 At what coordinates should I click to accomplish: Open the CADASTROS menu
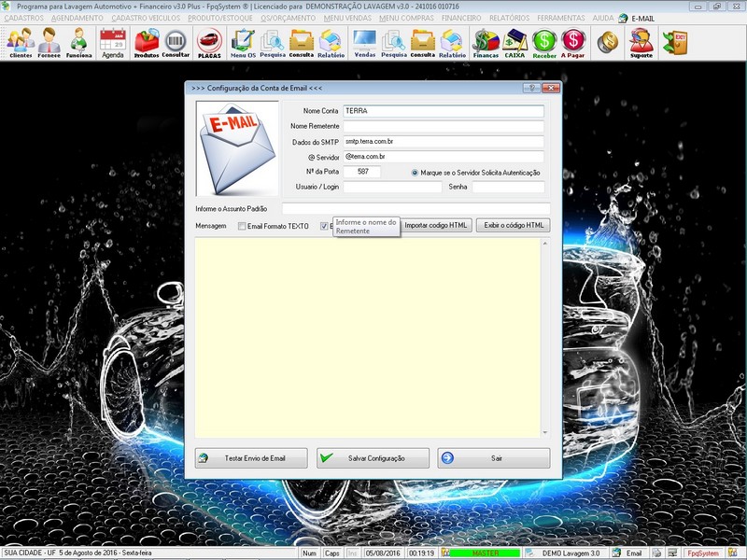click(x=24, y=18)
